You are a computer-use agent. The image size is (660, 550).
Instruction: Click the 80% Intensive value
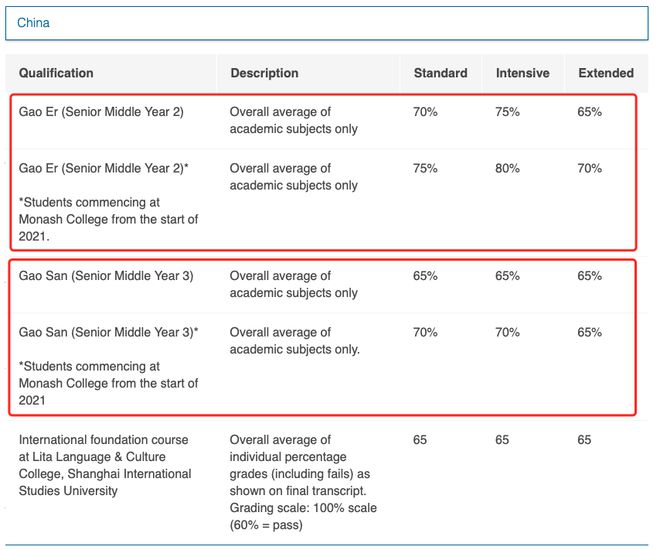[507, 168]
